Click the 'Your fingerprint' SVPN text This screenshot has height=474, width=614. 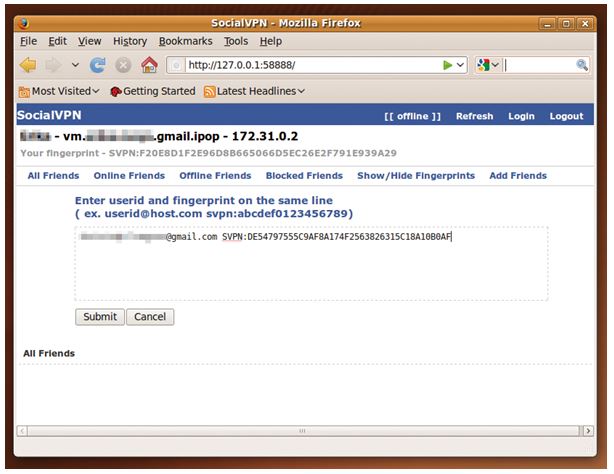[208, 153]
